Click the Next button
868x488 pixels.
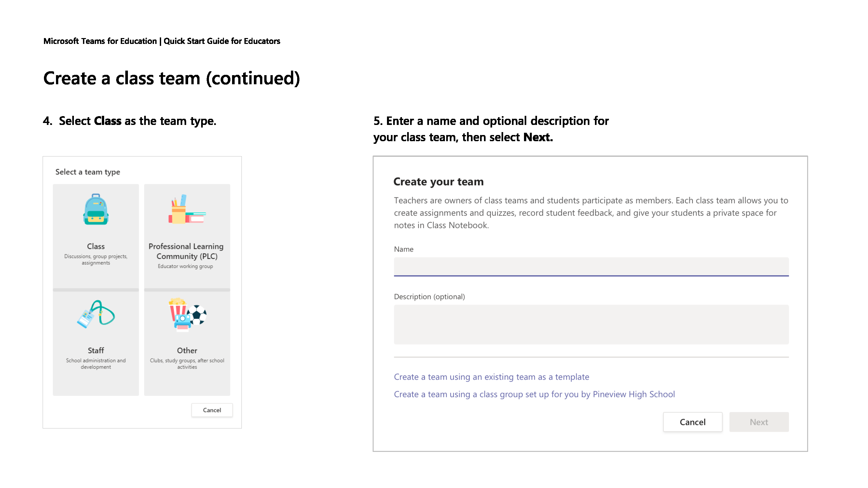[759, 422]
